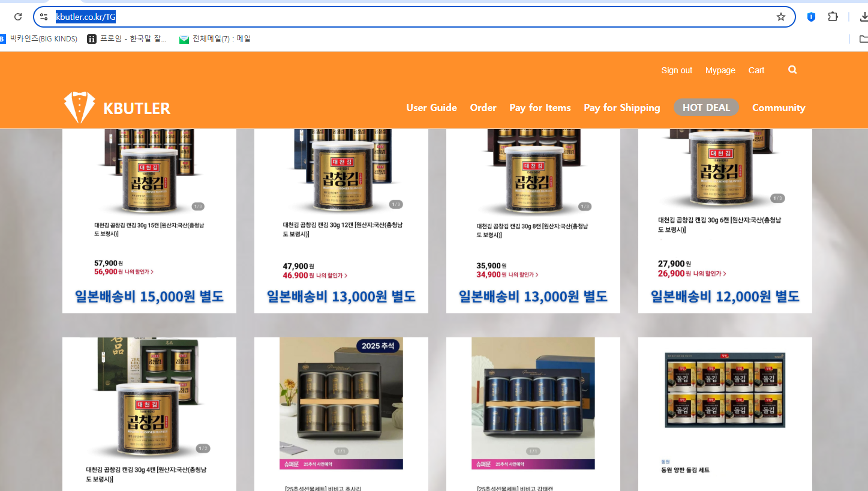This screenshot has width=868, height=491.
Task: Click the 56,900원 나의 할인가 link
Action: [124, 272]
